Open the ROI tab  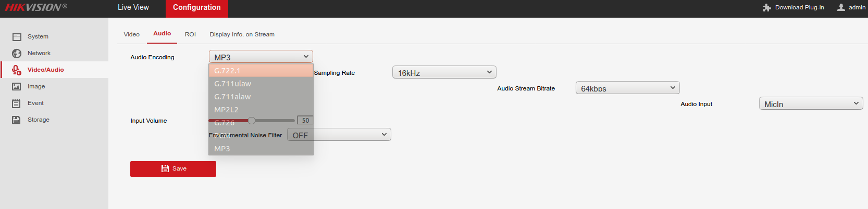click(x=190, y=34)
